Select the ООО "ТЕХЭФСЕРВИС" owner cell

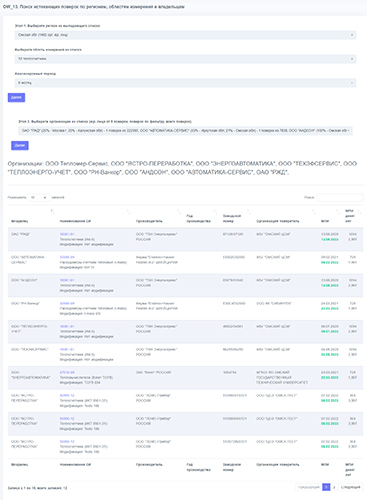click(30, 349)
